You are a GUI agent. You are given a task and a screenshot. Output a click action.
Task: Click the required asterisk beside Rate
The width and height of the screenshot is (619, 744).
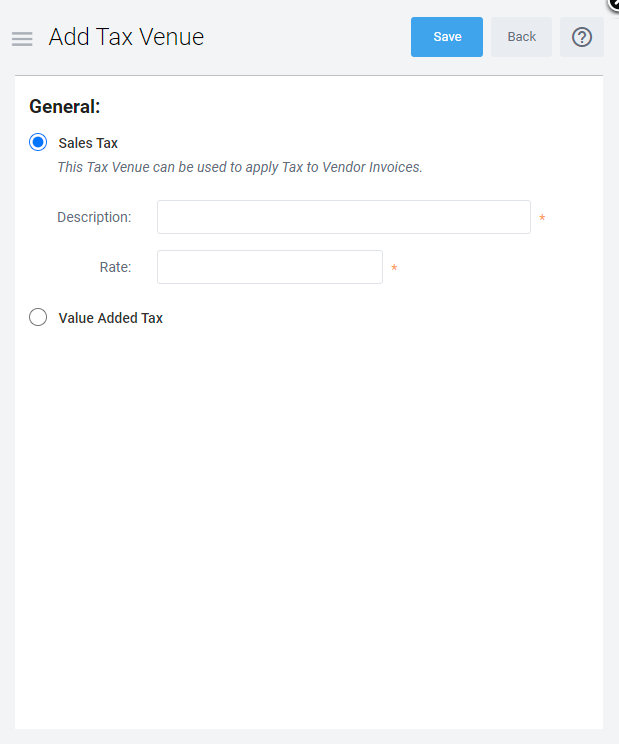(x=394, y=268)
